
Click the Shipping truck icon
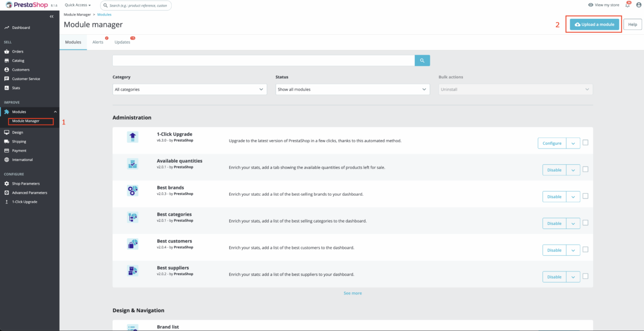pyautogui.click(x=6, y=142)
